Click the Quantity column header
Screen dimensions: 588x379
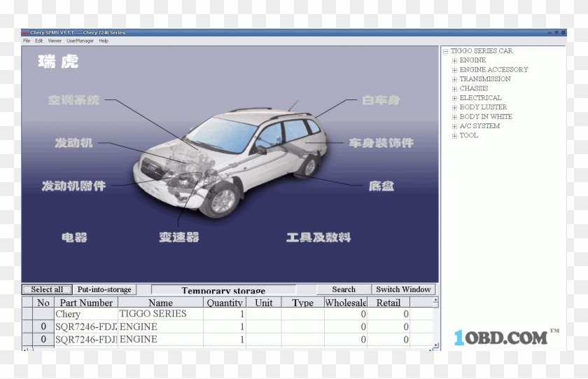coord(225,303)
